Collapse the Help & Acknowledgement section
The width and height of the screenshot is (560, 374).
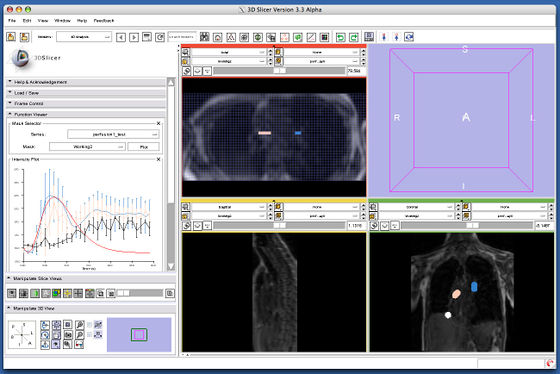tap(86, 82)
